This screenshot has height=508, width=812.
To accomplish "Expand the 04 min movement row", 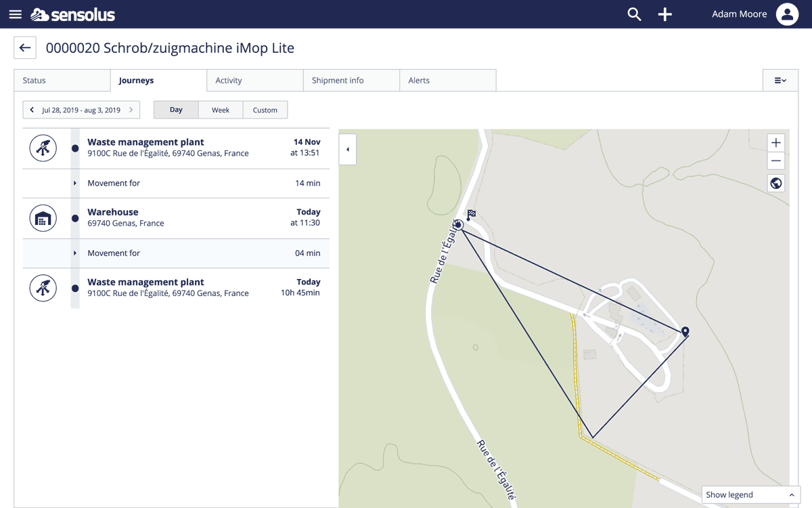I will 176,253.
